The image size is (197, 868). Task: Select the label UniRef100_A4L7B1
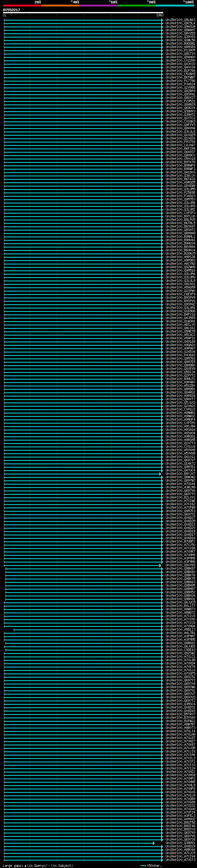180,633
